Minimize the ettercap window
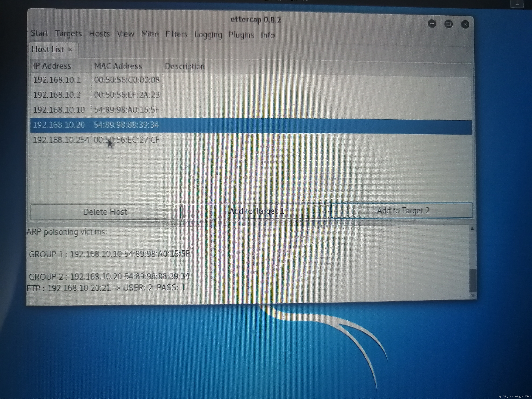 pyautogui.click(x=432, y=24)
